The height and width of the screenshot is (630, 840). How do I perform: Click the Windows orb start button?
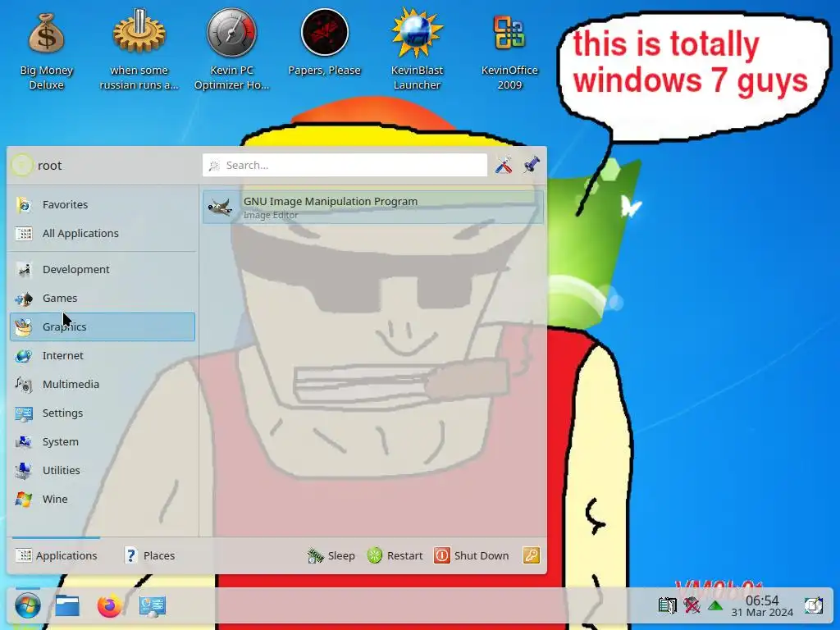coord(27,606)
